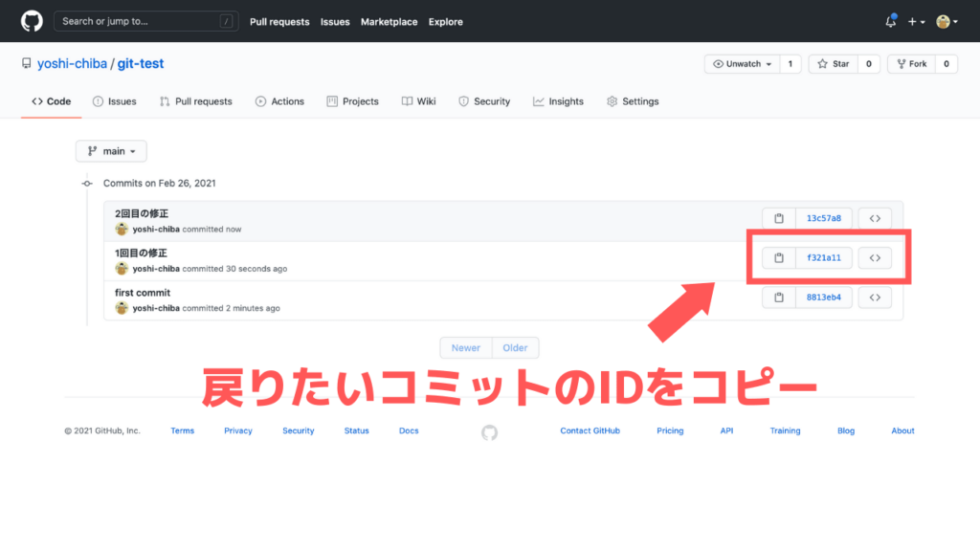Click the GitHub mark in the footer

(x=489, y=431)
